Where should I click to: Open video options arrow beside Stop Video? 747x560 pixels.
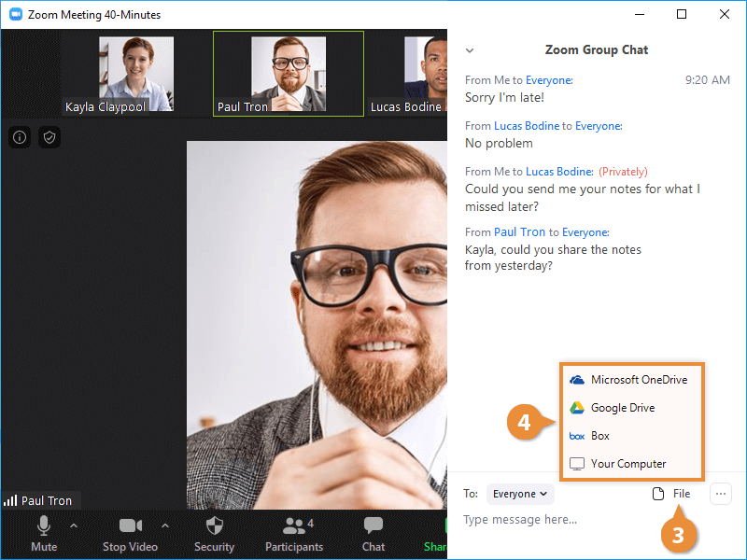coord(165,525)
